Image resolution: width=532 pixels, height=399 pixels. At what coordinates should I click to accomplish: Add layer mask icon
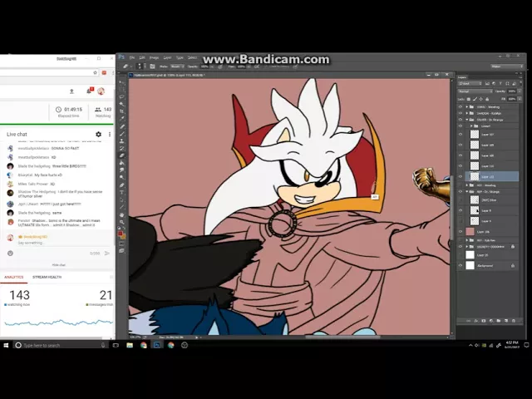pyautogui.click(x=484, y=321)
